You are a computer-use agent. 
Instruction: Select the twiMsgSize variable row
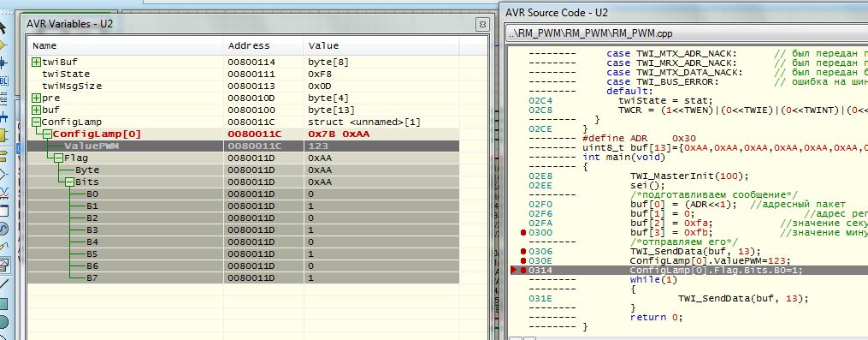point(243,86)
